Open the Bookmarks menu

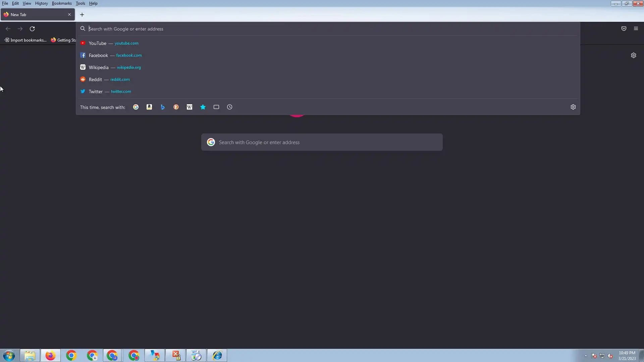click(x=62, y=3)
